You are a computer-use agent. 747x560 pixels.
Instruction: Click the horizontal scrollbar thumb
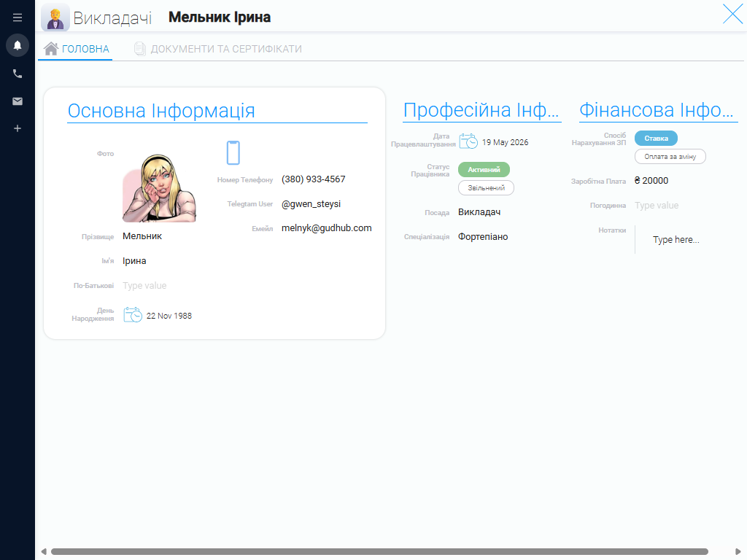click(x=379, y=551)
